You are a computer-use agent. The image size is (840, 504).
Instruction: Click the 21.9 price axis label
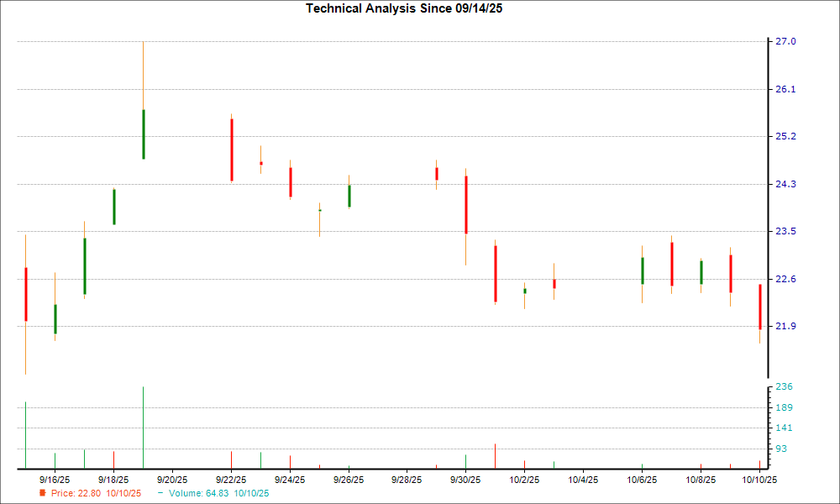pyautogui.click(x=785, y=326)
